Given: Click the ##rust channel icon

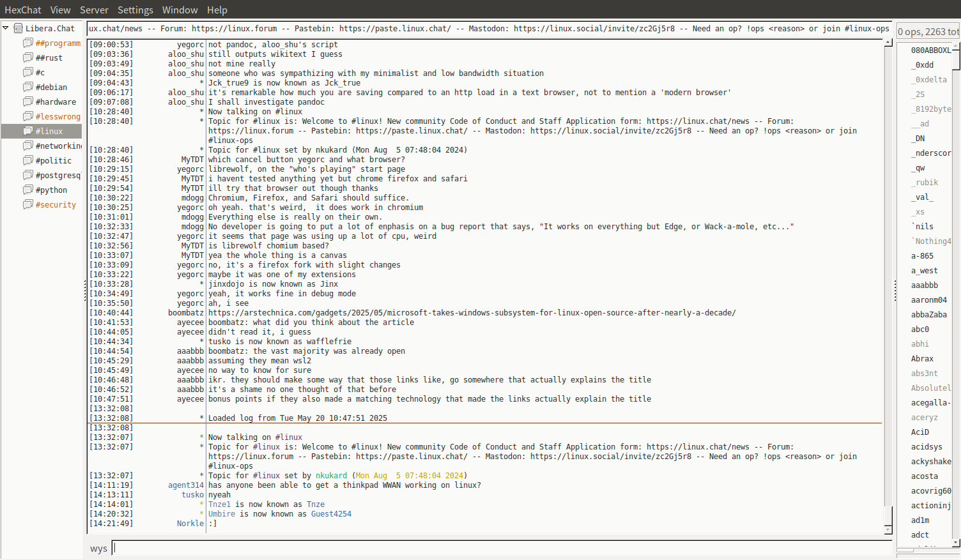Looking at the screenshot, I should pyautogui.click(x=28, y=57).
